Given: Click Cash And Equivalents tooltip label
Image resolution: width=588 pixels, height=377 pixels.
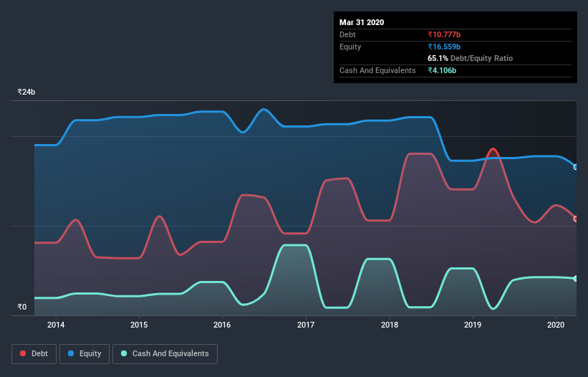Looking at the screenshot, I should 377,70.
